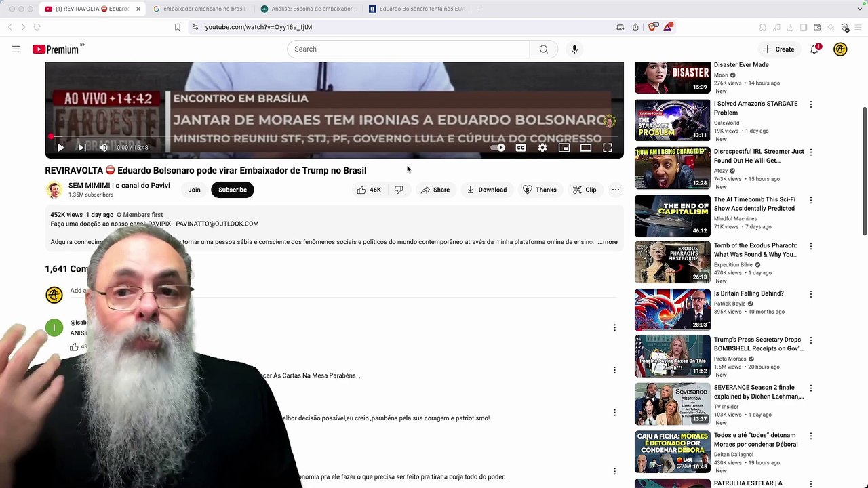Dislike the video with thumbs down
The width and height of the screenshot is (868, 488).
pos(399,190)
